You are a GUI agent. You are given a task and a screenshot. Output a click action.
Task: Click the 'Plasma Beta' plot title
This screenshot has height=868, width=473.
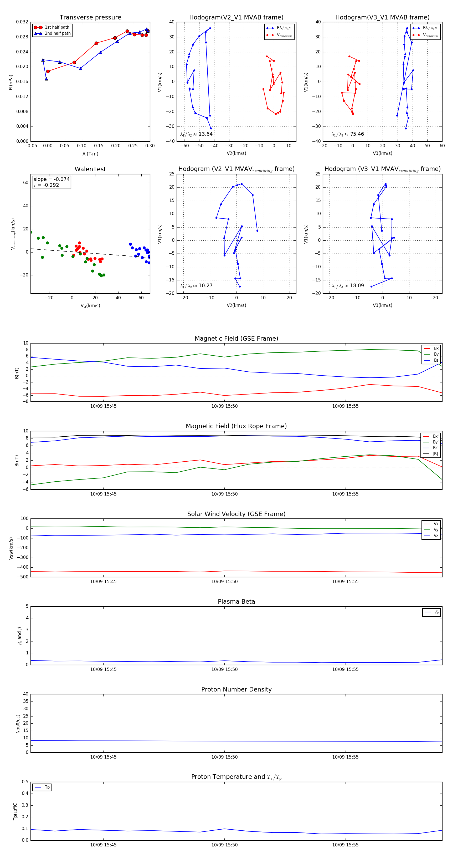[x=236, y=602]
